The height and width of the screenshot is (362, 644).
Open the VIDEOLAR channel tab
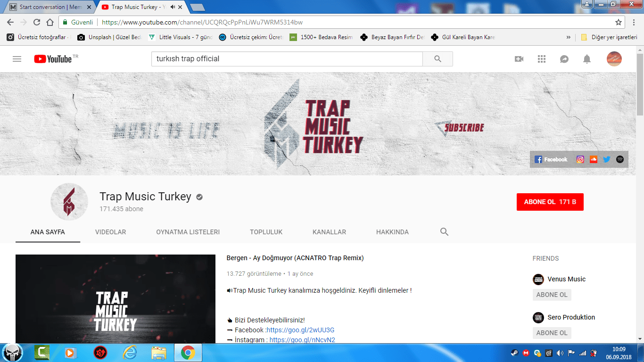point(110,232)
